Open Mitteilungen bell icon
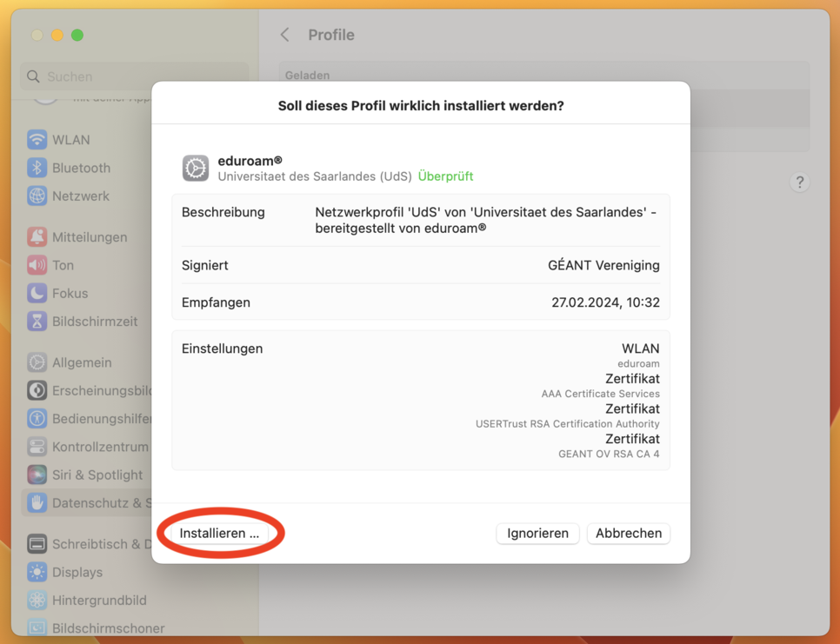Screen dimensions: 840x644 (x=37, y=237)
